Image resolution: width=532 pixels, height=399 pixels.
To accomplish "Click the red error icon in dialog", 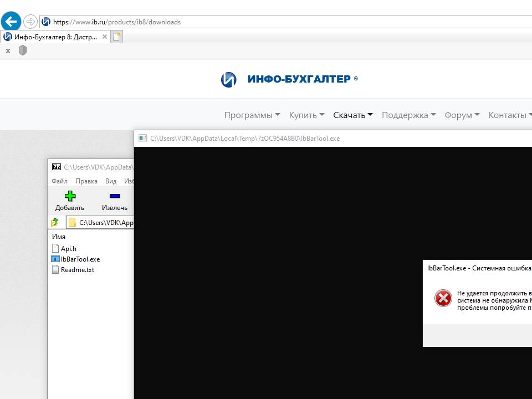I will tap(443, 298).
